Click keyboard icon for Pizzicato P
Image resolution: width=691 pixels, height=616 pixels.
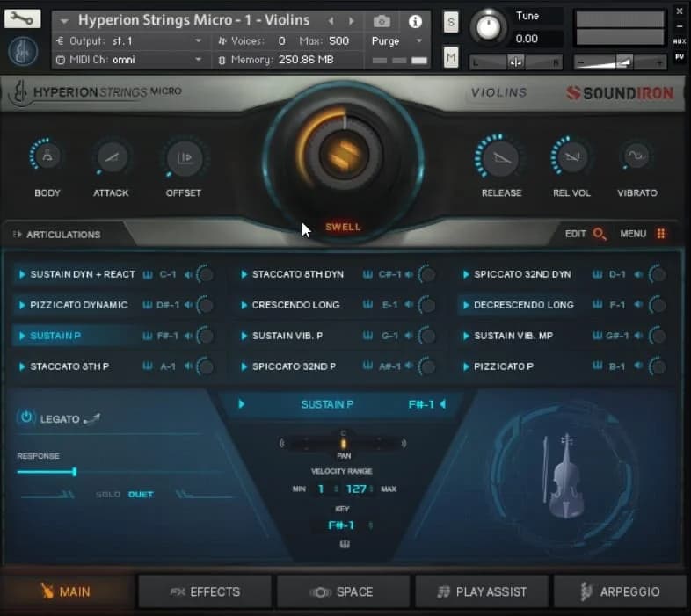pos(597,366)
